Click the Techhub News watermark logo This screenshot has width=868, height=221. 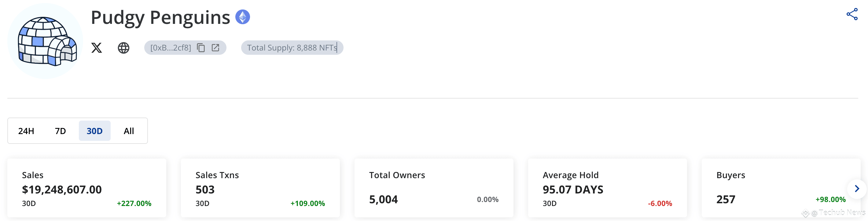(x=805, y=213)
